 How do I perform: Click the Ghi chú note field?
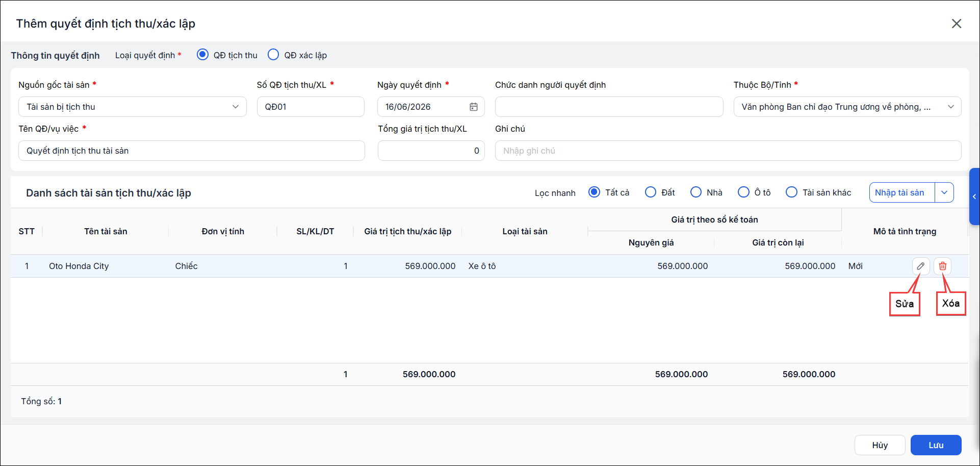click(728, 151)
